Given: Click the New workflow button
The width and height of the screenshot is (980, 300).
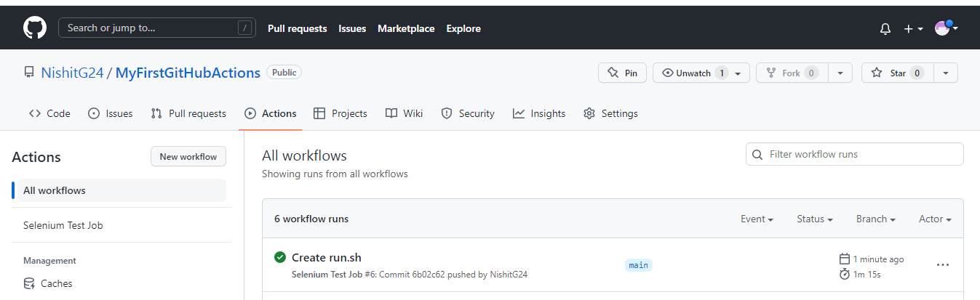Looking at the screenshot, I should 188,156.
